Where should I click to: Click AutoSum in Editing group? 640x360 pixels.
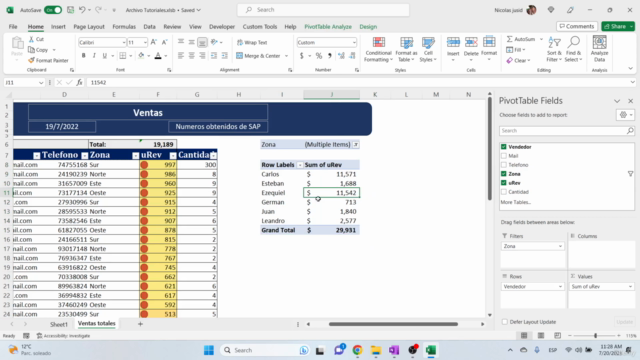click(521, 39)
